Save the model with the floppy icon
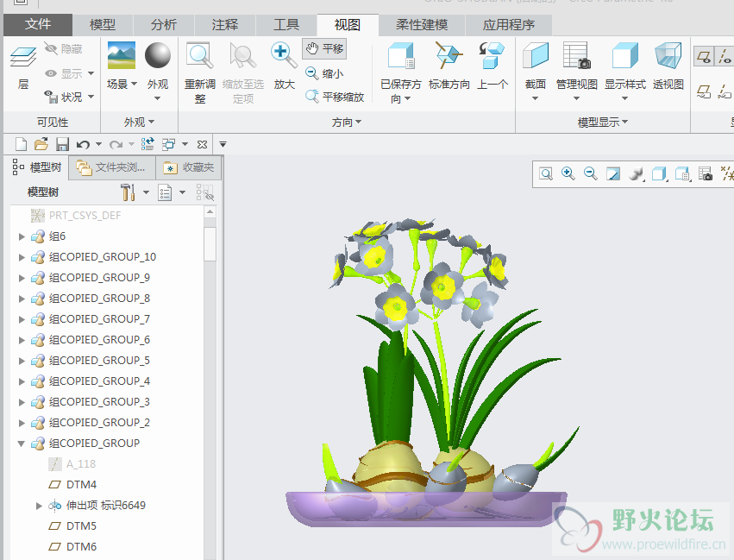Viewport: 734px width, 560px height. click(62, 144)
